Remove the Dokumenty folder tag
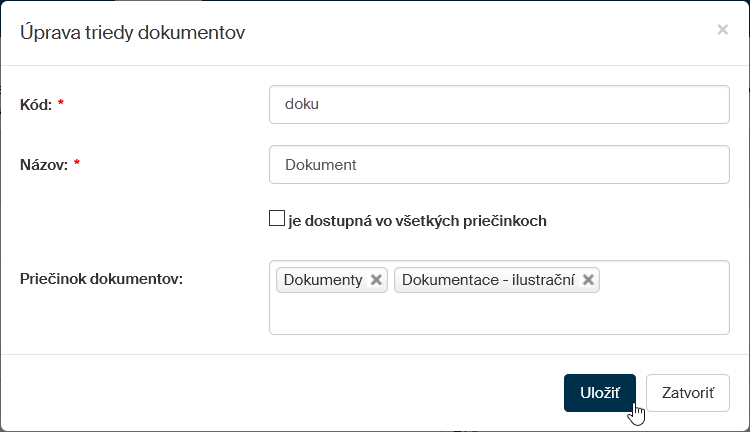 [x=376, y=281]
